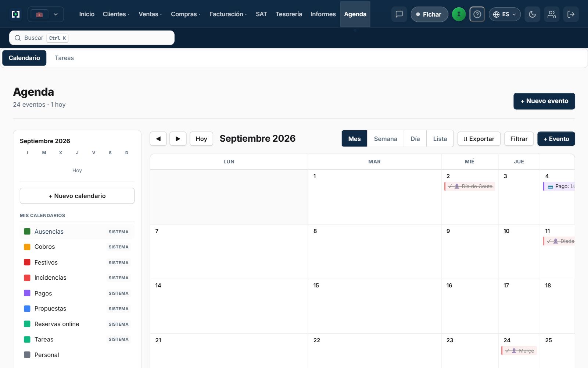
Task: Open the Informes menu item
Action: click(x=323, y=14)
